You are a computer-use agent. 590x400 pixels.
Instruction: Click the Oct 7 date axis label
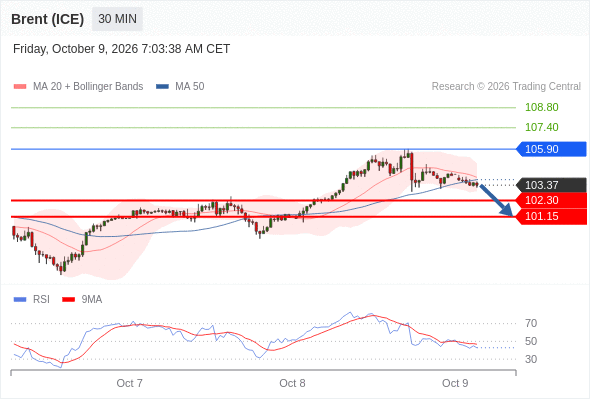(x=129, y=383)
